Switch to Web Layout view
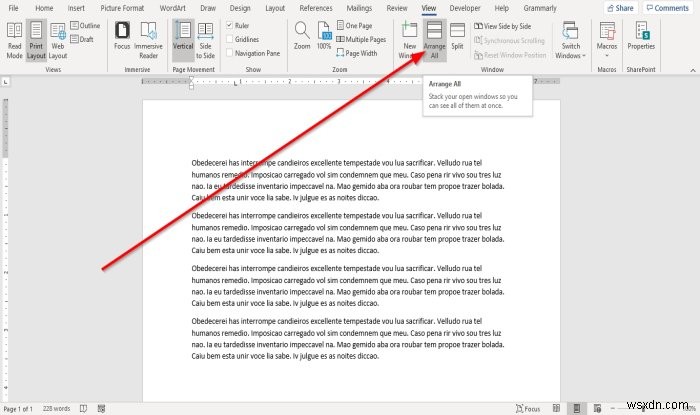The image size is (700, 415). [58, 41]
